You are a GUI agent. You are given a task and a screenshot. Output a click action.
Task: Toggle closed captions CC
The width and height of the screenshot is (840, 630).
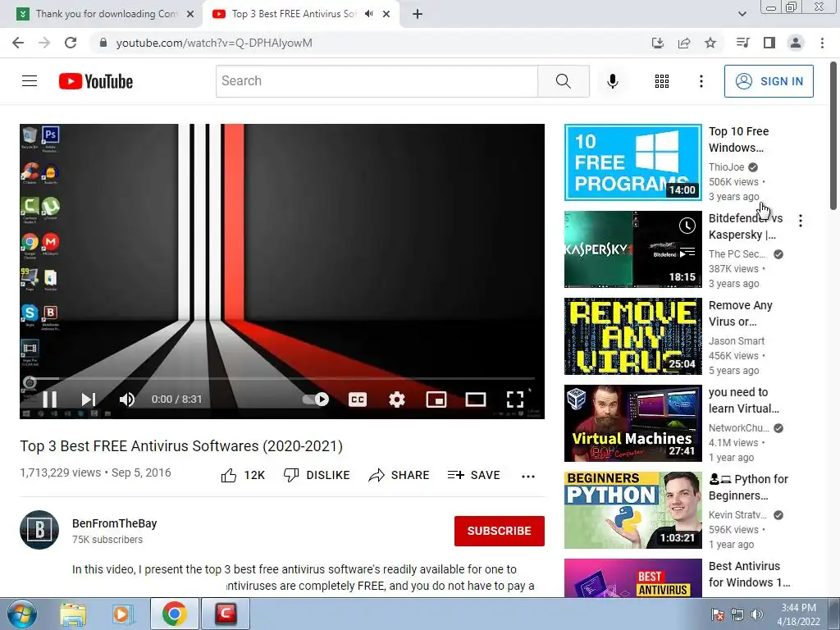point(358,399)
